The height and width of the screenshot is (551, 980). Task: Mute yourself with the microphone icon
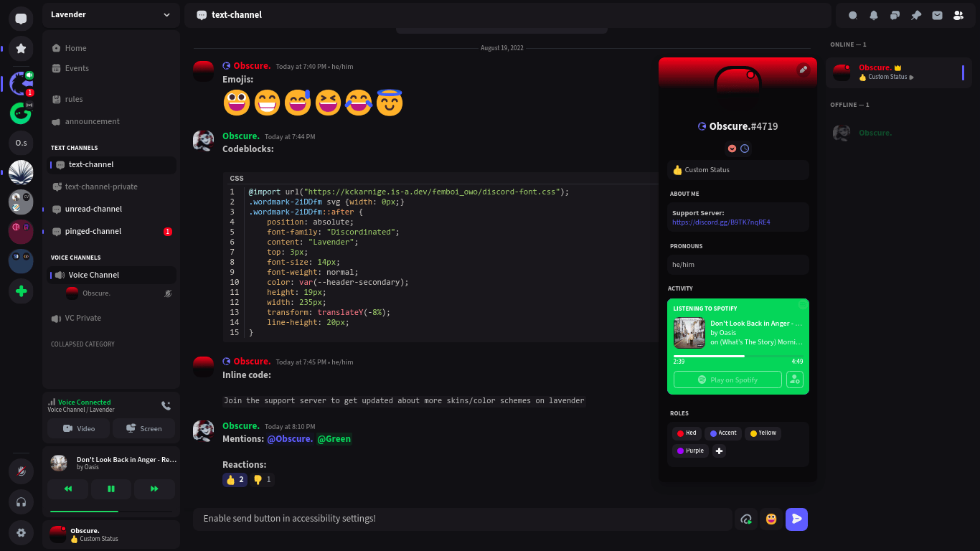(x=20, y=471)
